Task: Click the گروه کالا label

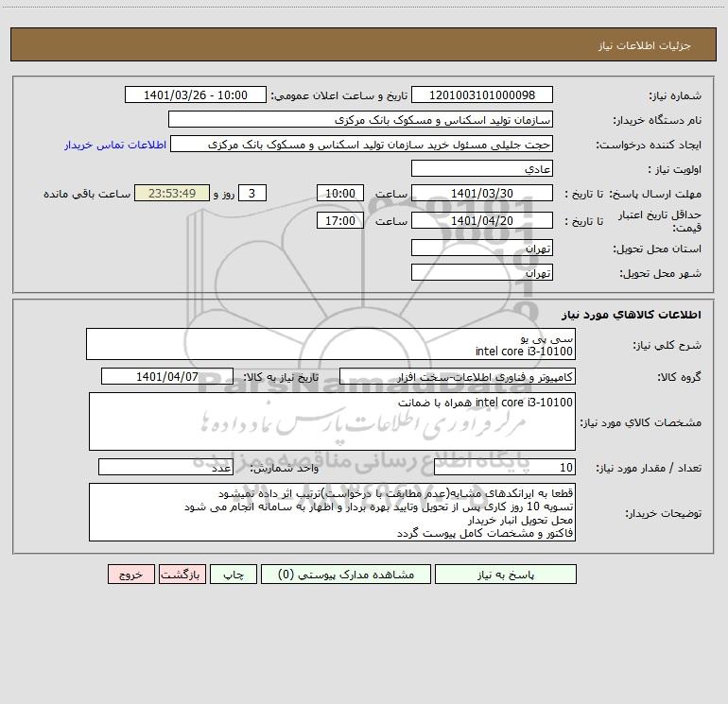Action: click(x=680, y=377)
